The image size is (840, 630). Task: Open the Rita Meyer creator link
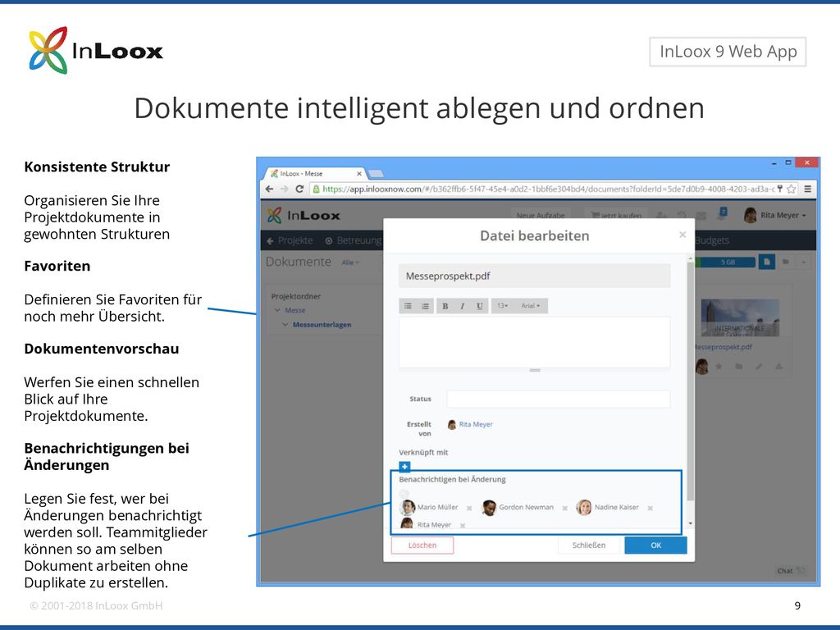pos(476,424)
